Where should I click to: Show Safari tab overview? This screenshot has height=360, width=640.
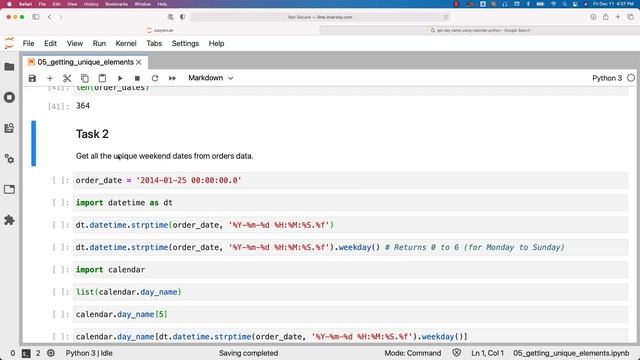pyautogui.click(x=631, y=17)
